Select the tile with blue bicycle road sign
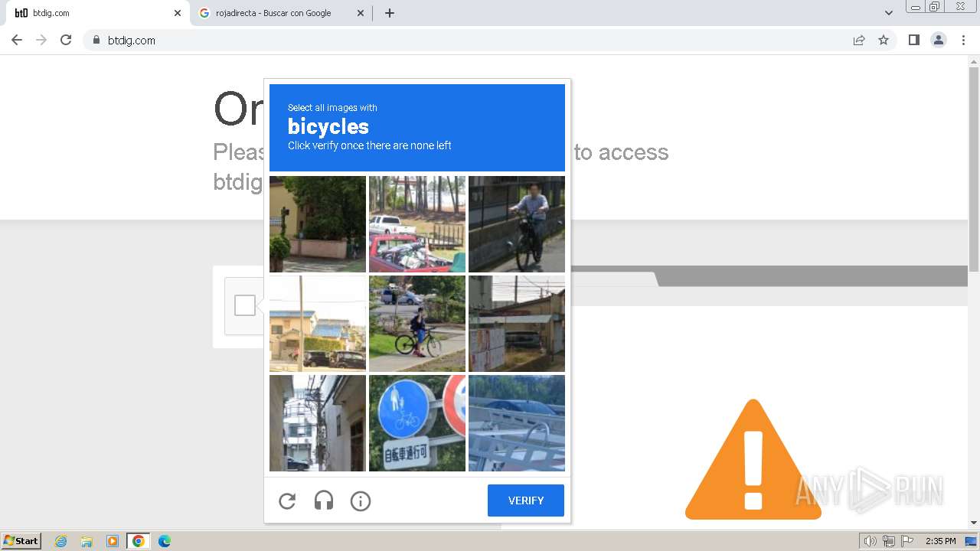 coord(417,423)
